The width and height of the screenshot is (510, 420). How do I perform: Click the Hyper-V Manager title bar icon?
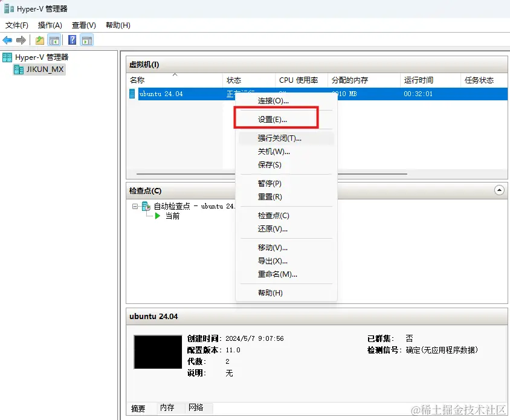coord(9,9)
